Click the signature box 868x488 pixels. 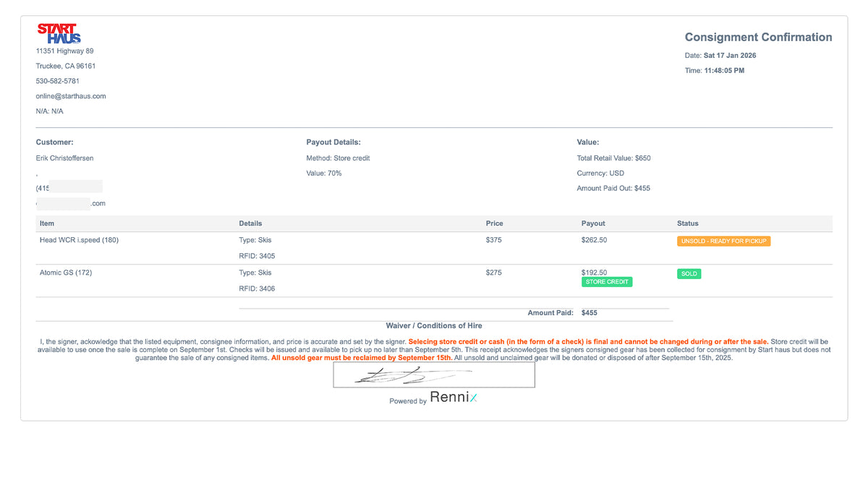click(x=433, y=374)
